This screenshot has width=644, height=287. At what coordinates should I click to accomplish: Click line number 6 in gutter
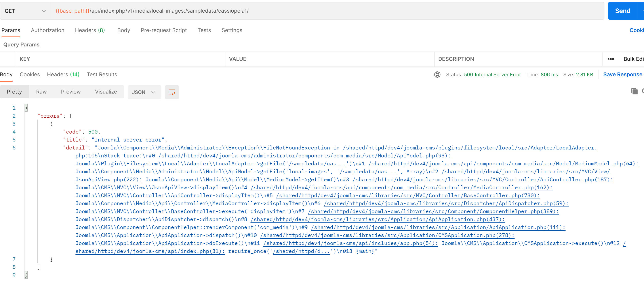tap(14, 148)
